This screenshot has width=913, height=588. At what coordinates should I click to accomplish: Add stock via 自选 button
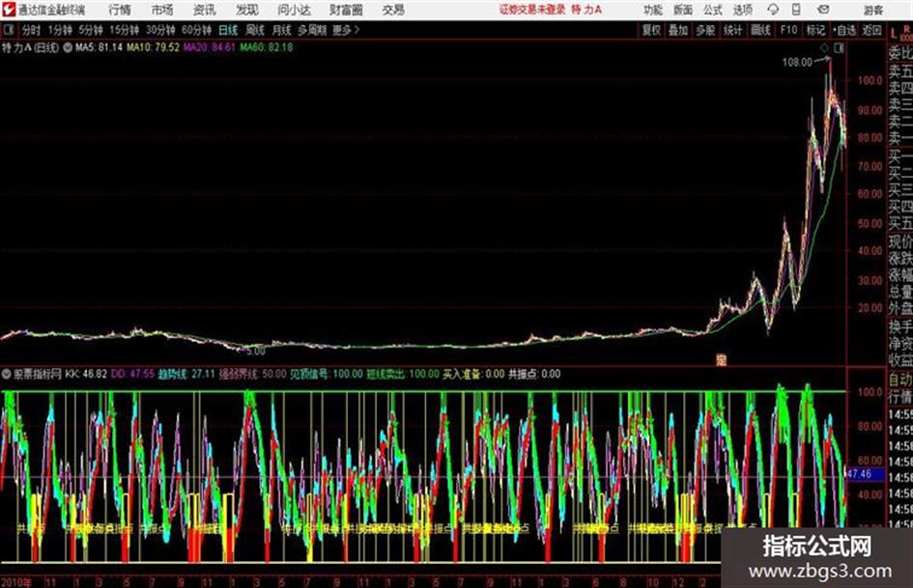(x=844, y=30)
